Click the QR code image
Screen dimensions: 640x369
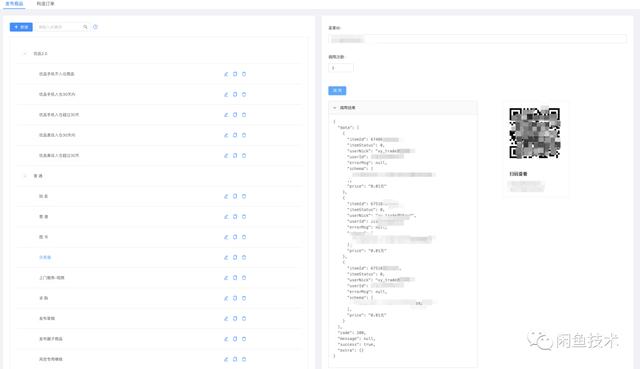[x=534, y=133]
